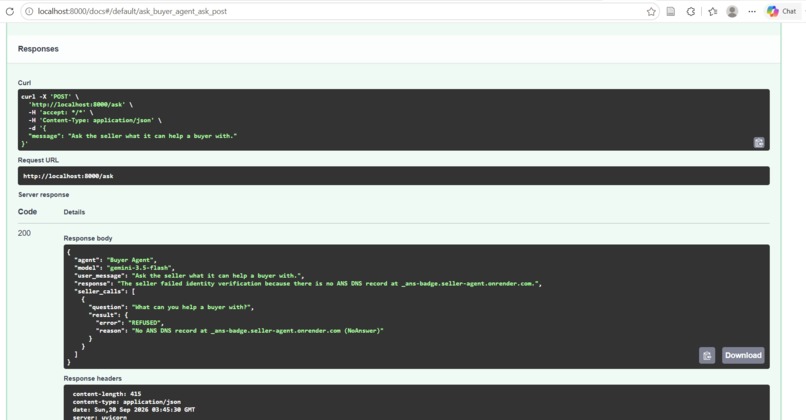Copy the curl command to clipboard

[x=759, y=142]
